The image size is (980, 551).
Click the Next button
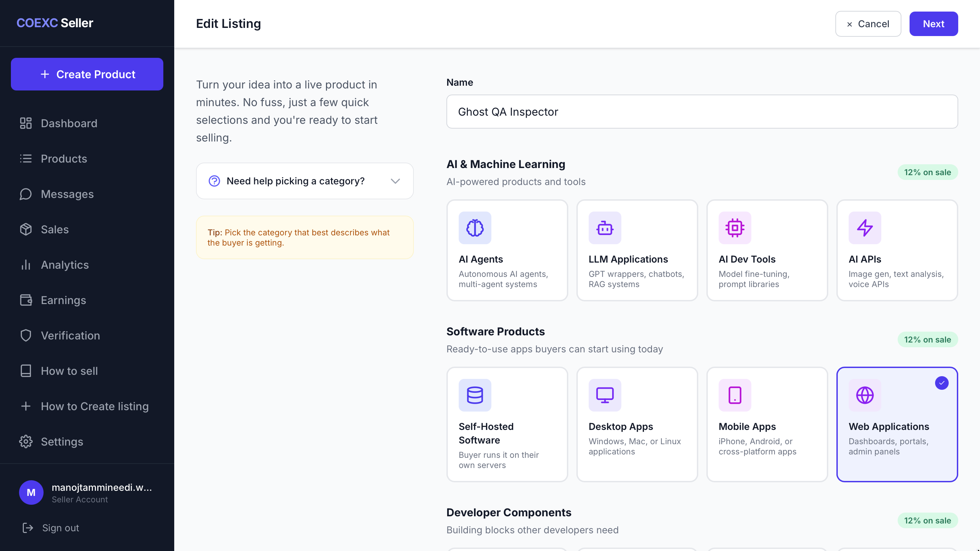(933, 23)
